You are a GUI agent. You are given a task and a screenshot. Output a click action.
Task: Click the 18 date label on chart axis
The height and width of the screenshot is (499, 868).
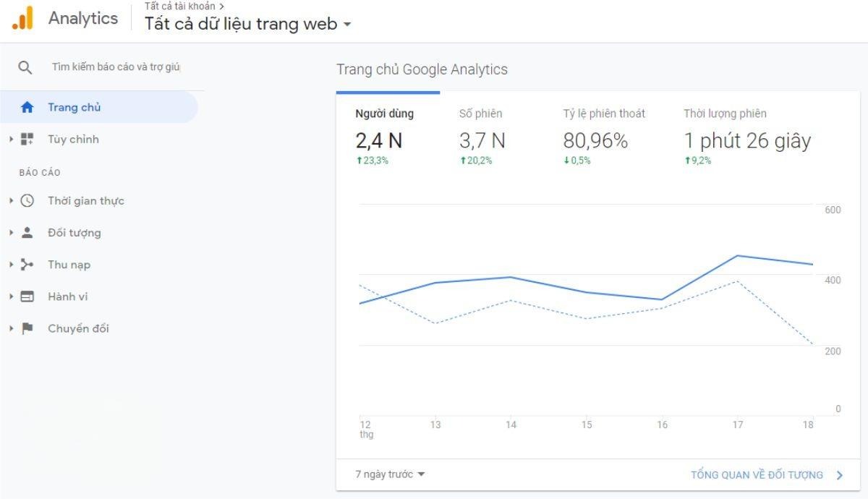pyautogui.click(x=808, y=425)
